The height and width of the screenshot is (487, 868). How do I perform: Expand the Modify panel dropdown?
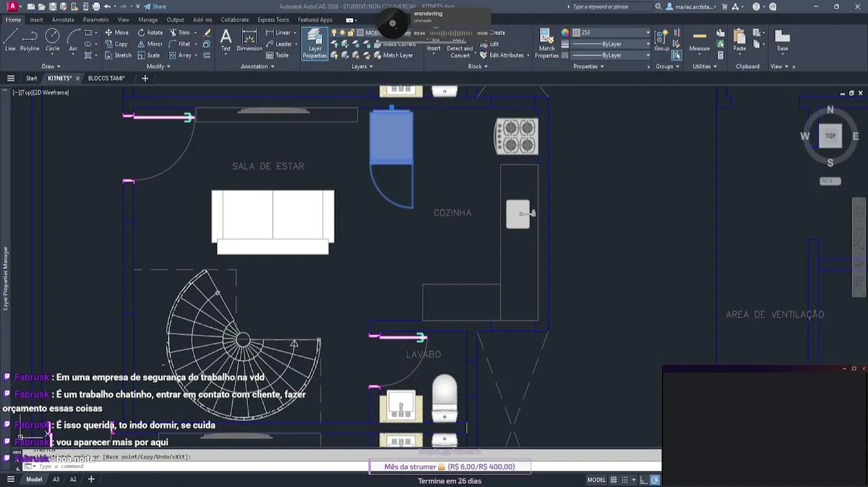(x=158, y=66)
